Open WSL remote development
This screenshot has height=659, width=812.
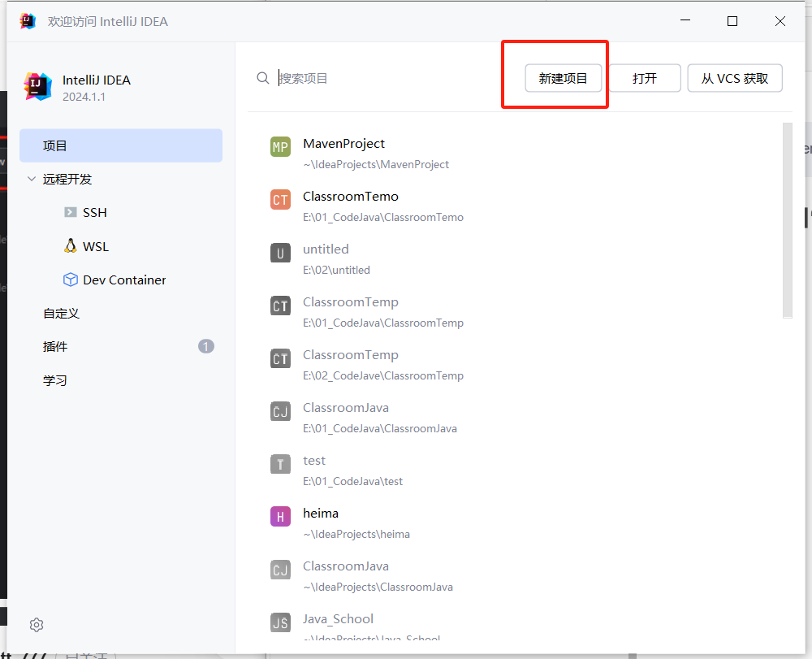coord(96,246)
